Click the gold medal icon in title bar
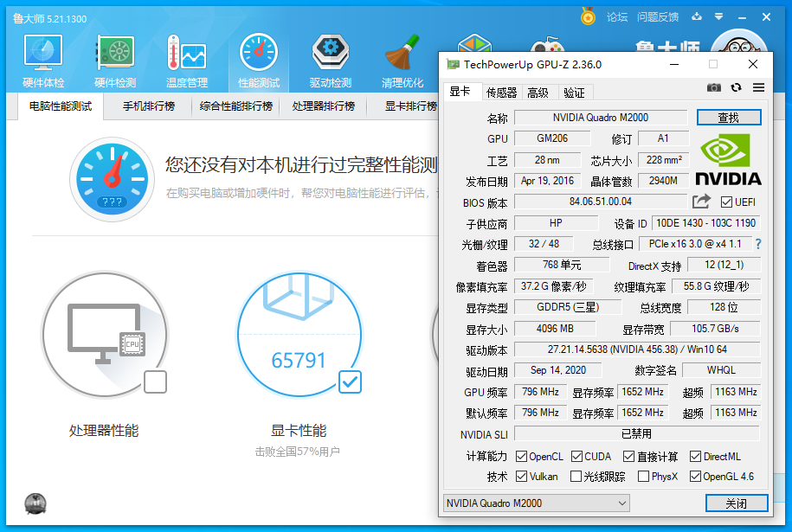The height and width of the screenshot is (532, 792). point(588,16)
